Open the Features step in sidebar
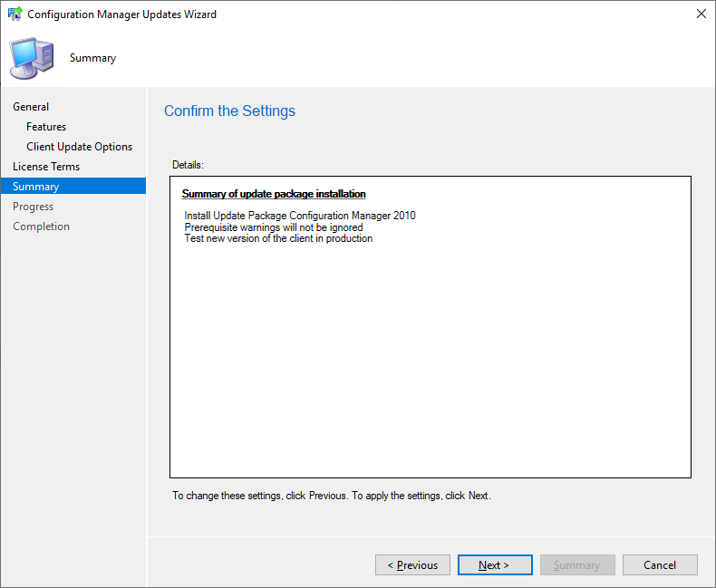Screen dimensions: 716x588 pos(46,127)
